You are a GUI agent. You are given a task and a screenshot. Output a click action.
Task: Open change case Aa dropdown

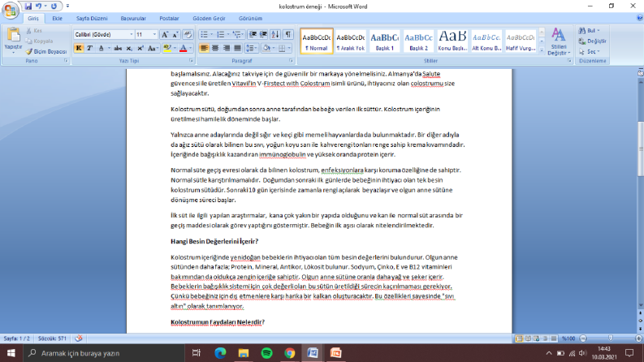[153, 49]
